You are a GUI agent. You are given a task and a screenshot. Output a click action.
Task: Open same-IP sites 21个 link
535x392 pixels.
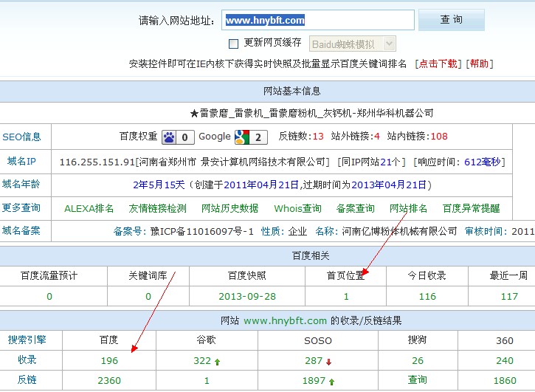[390, 162]
